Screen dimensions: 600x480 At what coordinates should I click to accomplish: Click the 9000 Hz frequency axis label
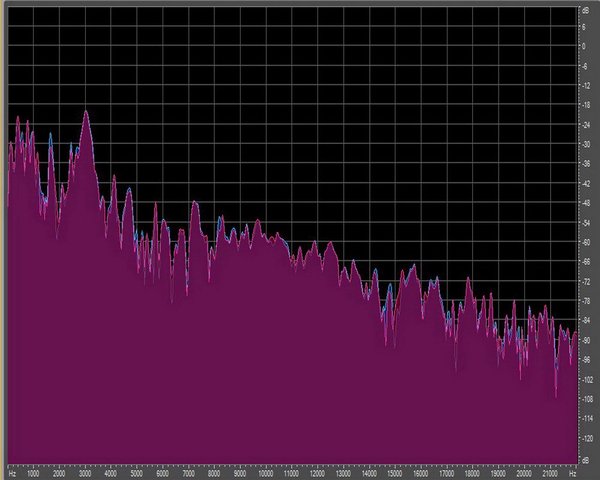click(240, 474)
